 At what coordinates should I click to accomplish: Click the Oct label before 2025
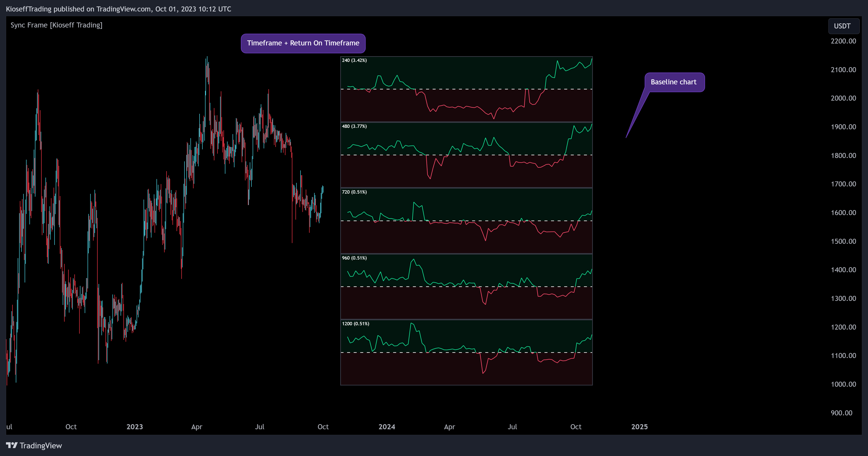click(576, 427)
